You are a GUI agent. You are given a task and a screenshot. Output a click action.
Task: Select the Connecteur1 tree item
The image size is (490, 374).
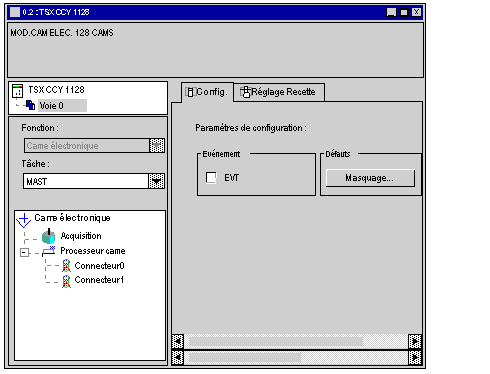pyautogui.click(x=99, y=280)
